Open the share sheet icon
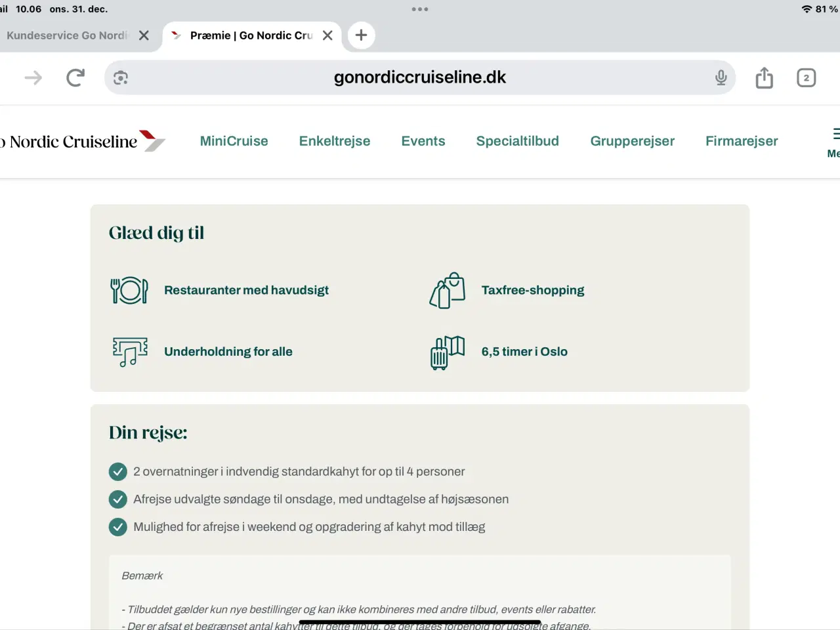 pos(764,78)
